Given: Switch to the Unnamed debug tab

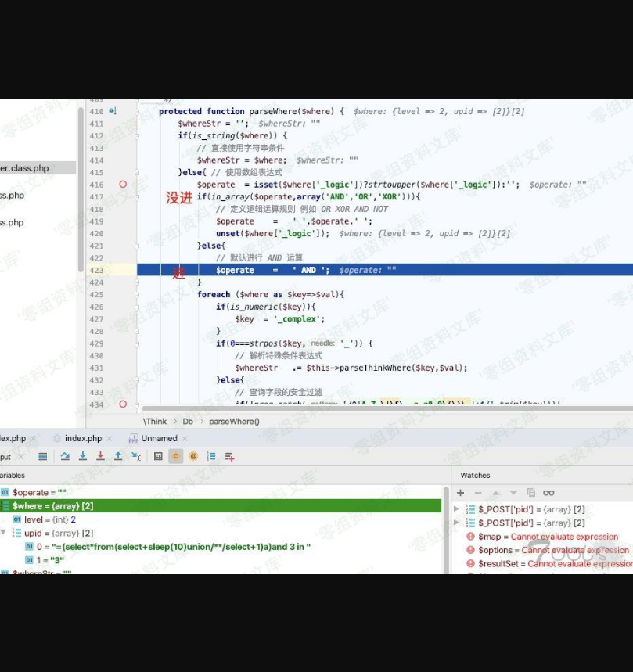Looking at the screenshot, I should [159, 439].
